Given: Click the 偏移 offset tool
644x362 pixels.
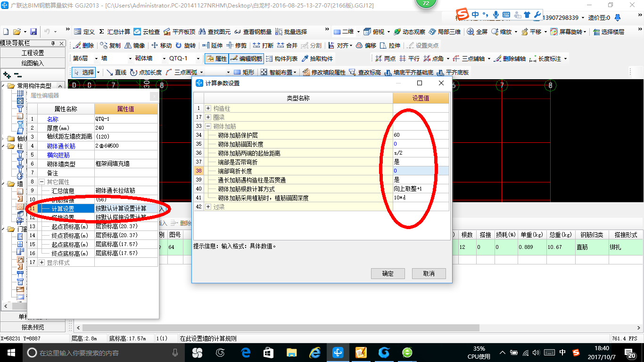Looking at the screenshot, I should 366,45.
